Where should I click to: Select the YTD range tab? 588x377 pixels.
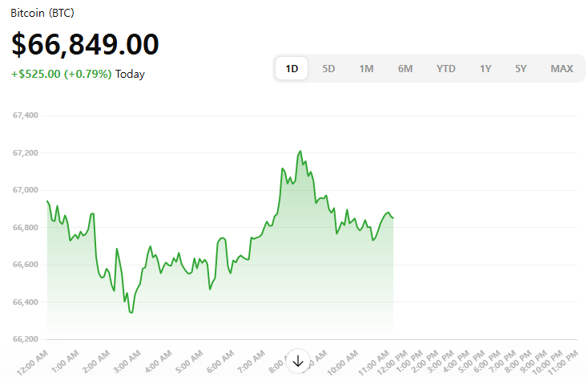coord(446,68)
